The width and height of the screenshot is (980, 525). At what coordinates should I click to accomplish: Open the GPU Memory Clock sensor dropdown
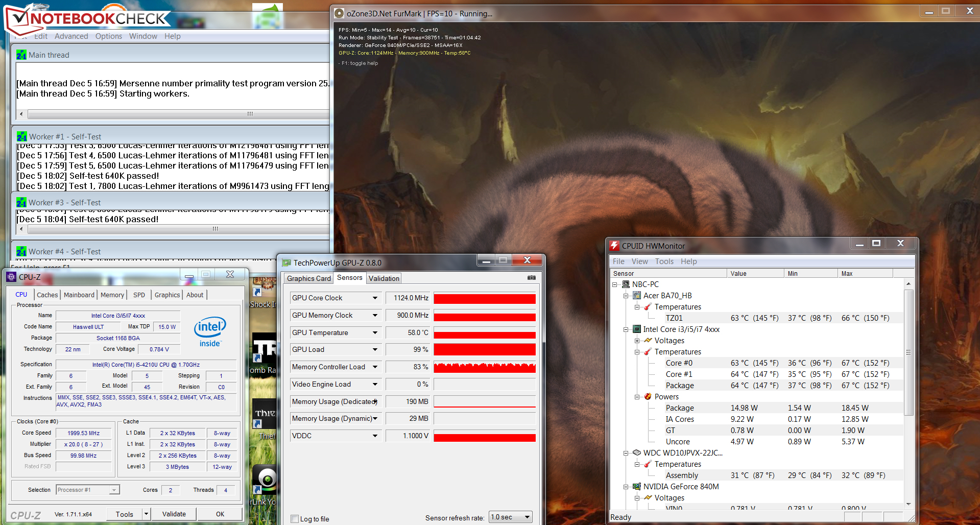[375, 315]
